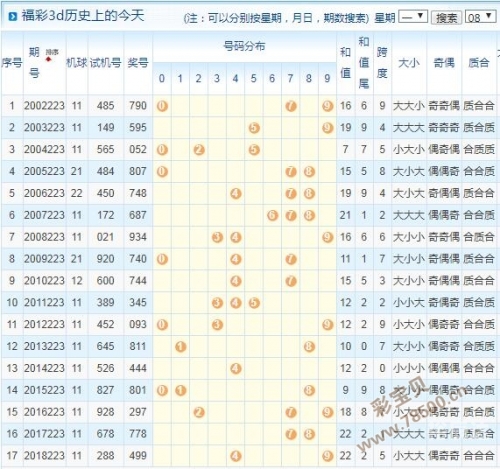Click 机球 value 22 in row 2006223

click(x=76, y=193)
